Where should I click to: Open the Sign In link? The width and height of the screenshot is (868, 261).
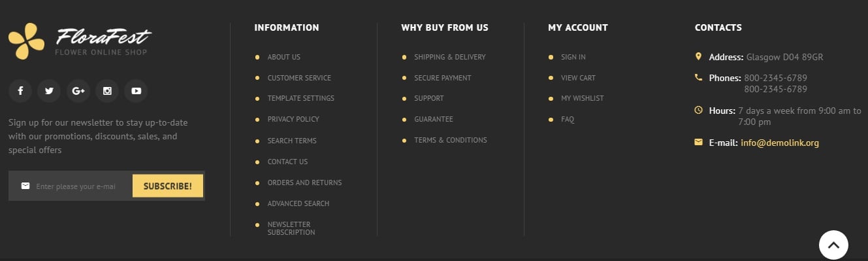click(573, 57)
